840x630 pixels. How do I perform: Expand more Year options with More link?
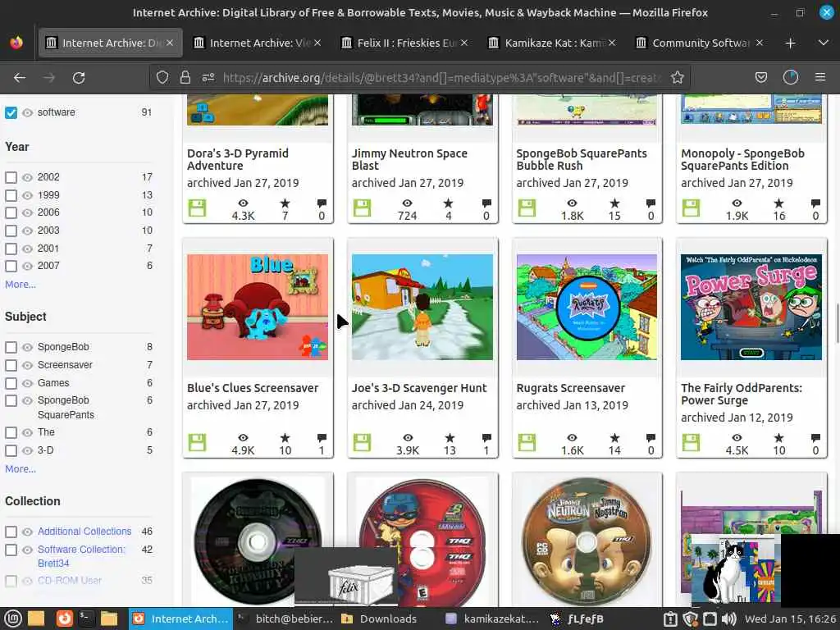tap(21, 285)
